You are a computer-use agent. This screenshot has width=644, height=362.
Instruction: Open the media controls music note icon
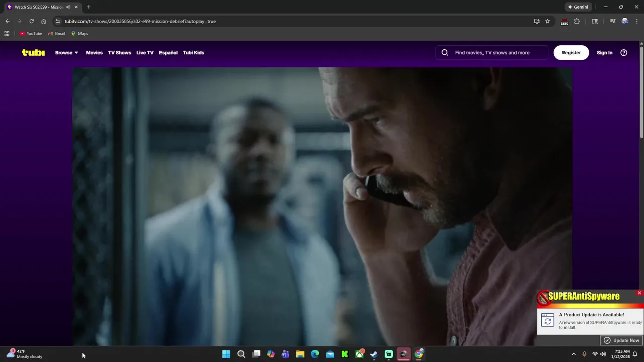pyautogui.click(x=612, y=21)
